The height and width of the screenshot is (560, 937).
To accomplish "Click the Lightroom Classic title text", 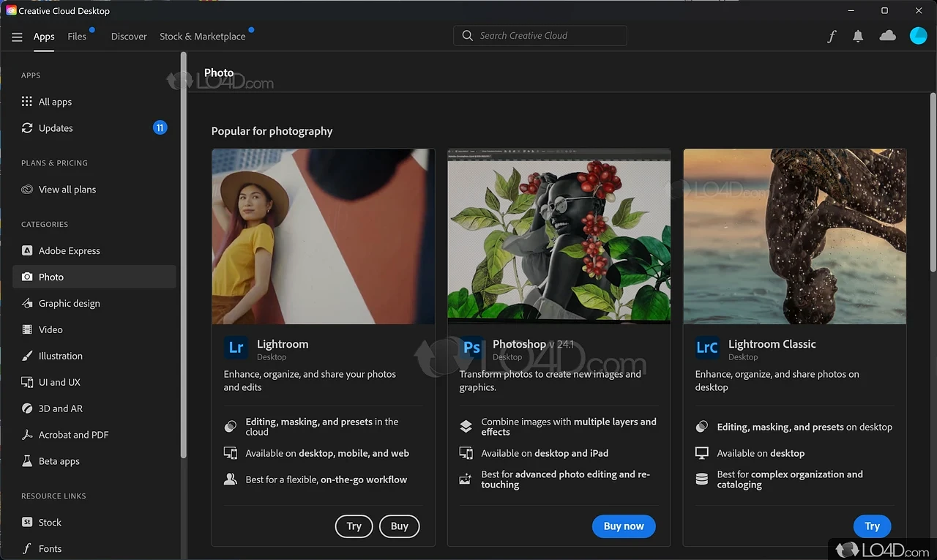I will [x=772, y=344].
